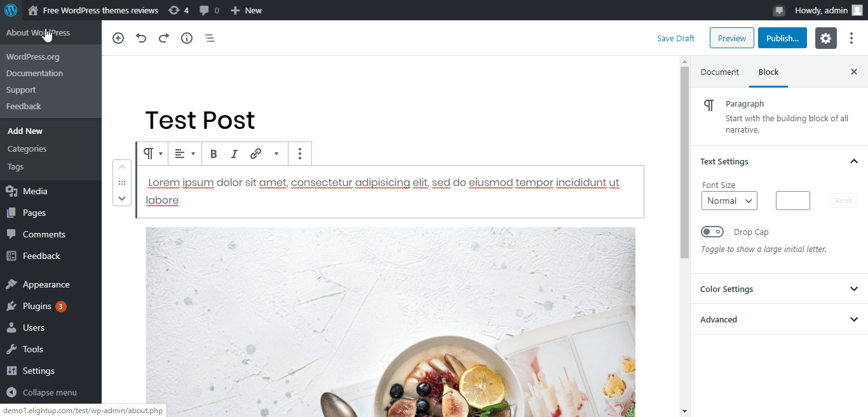Open the block navigation list icon
Viewport: 868px width, 417px height.
tap(210, 38)
